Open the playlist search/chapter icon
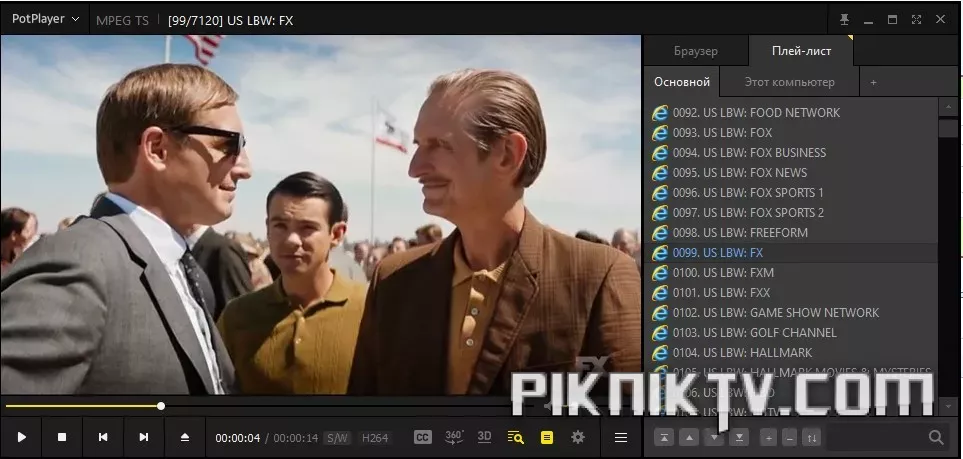 click(515, 437)
